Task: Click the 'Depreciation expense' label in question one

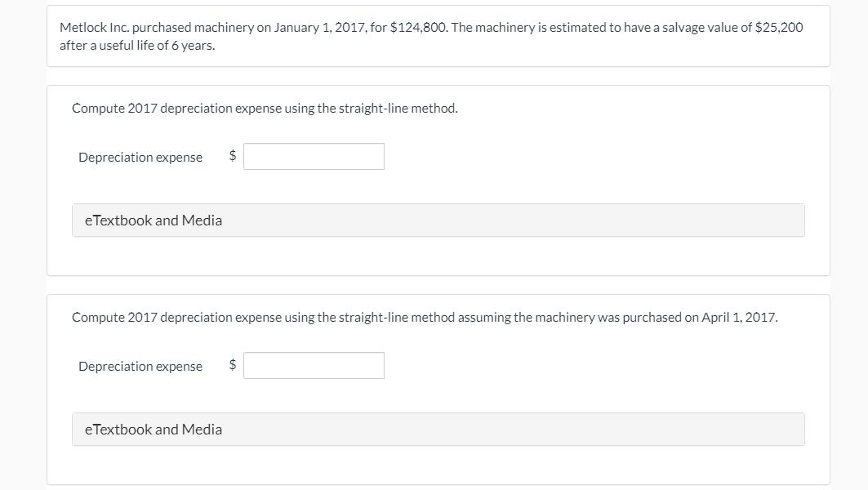Action: click(140, 156)
